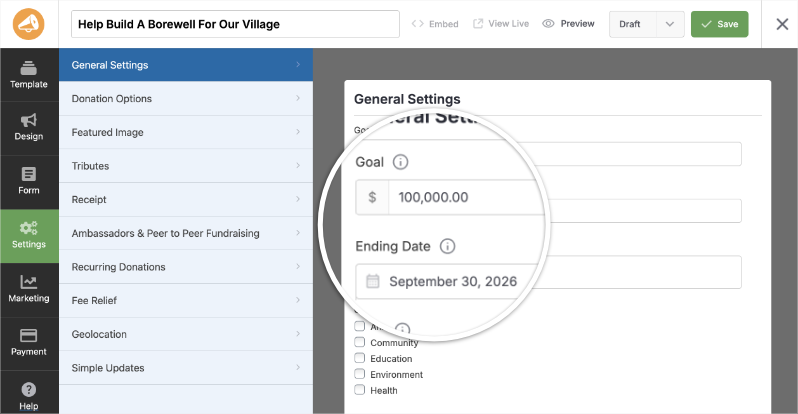The image size is (798, 414).
Task: Open the Tributes settings menu
Action: (186, 166)
